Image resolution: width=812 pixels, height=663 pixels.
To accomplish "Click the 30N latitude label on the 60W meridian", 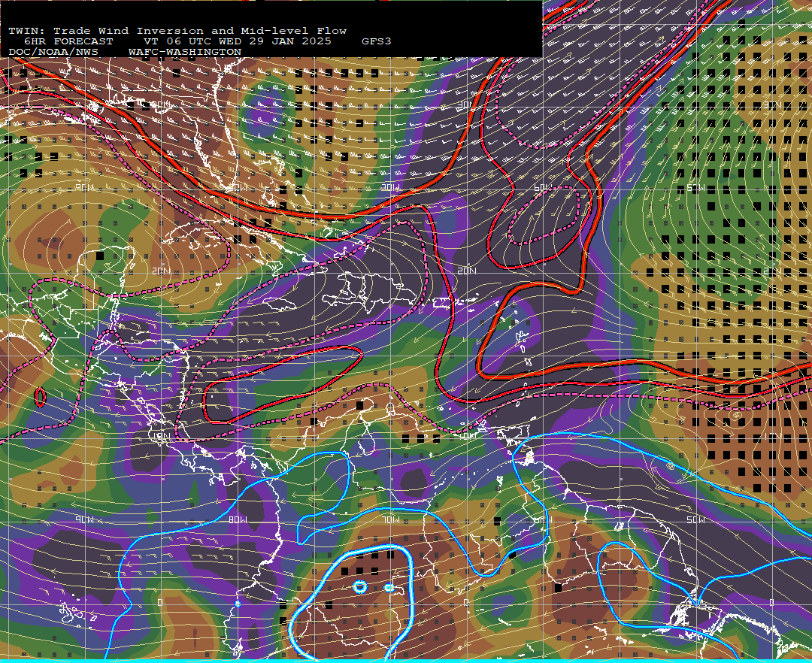I will [x=465, y=105].
